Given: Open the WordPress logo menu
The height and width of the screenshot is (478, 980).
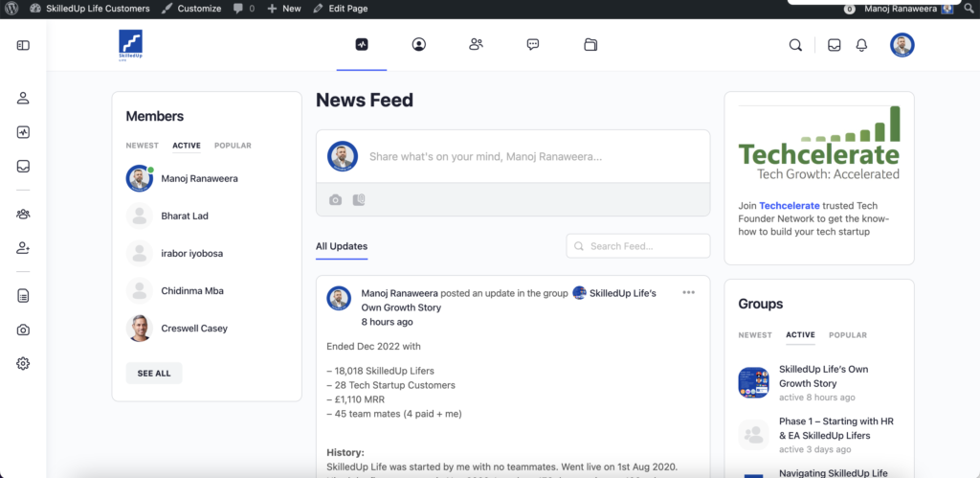Looking at the screenshot, I should click(x=11, y=9).
